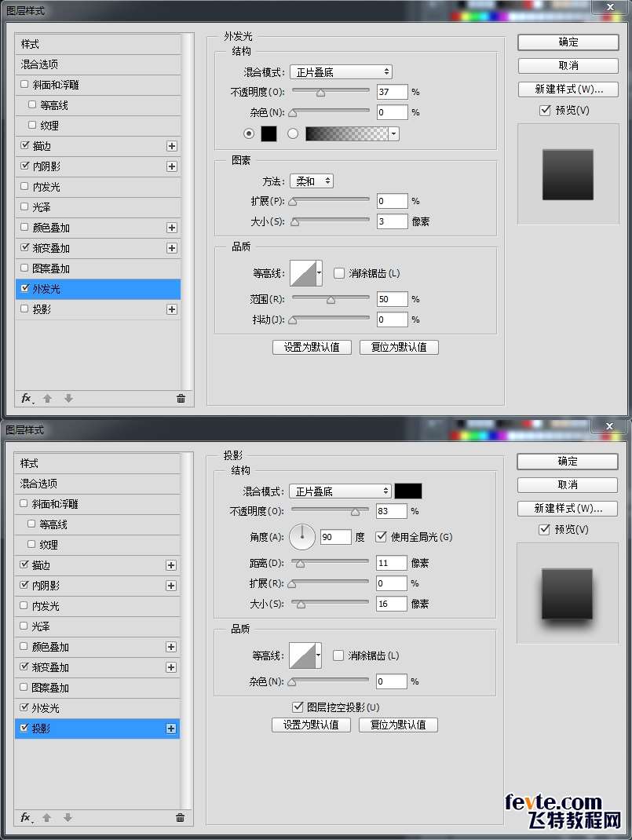The height and width of the screenshot is (840, 632).
Task: Select 光泽 item in bottom dialog list
Action: [97, 626]
